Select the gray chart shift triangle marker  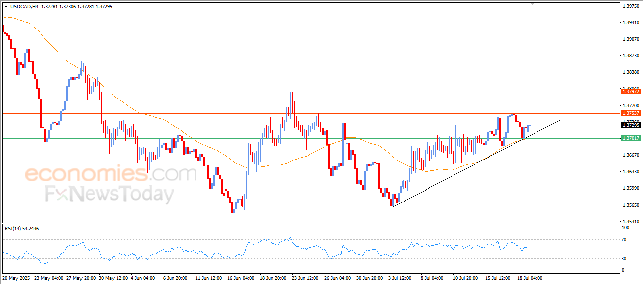tap(533, 4)
